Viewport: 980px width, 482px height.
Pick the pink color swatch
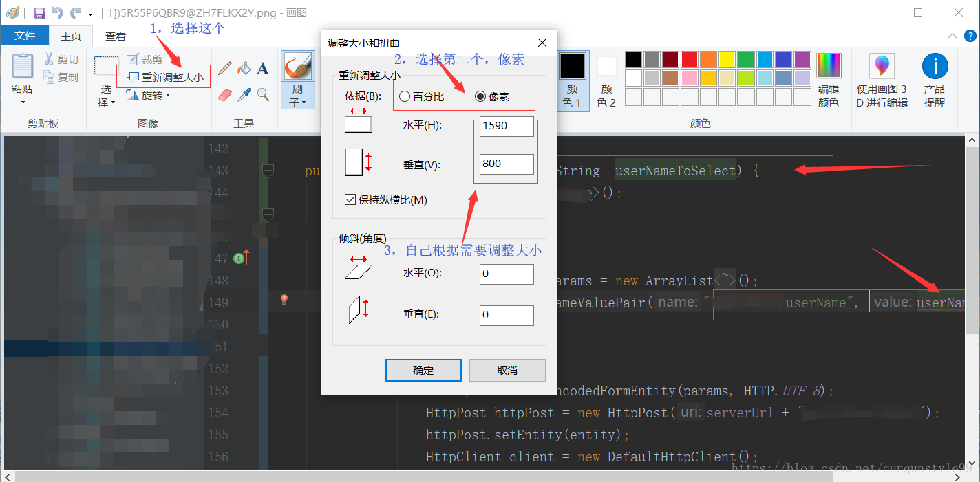(x=690, y=78)
